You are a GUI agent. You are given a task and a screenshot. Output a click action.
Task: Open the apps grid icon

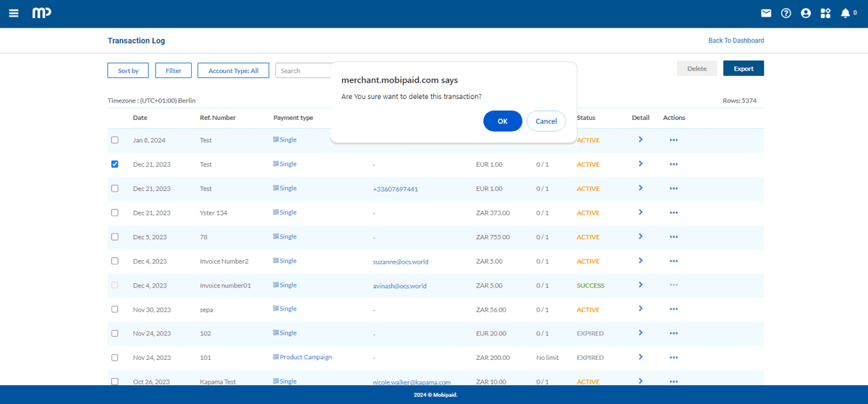(825, 13)
